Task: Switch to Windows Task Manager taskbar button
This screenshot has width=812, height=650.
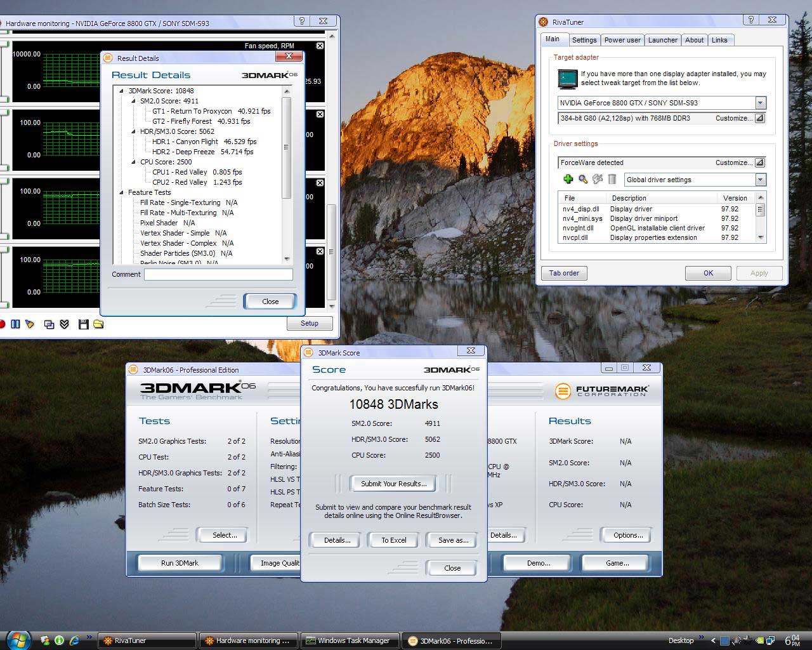Action: pos(349,640)
